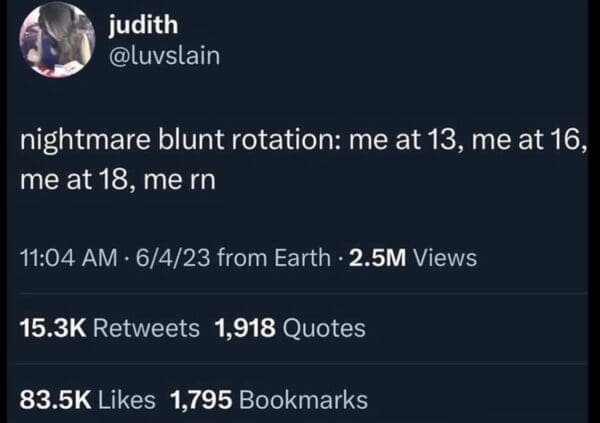Click the 1,795 bookmark count
The image size is (600, 423).
(202, 400)
